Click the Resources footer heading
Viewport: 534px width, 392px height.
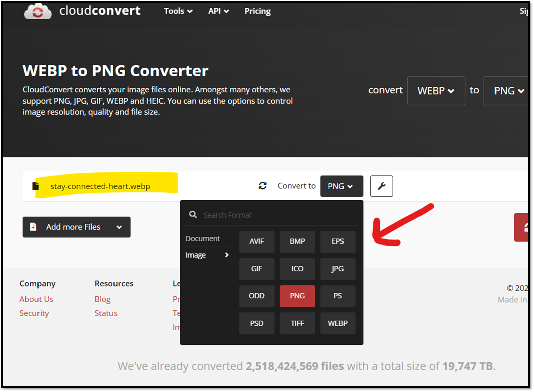[x=114, y=283]
